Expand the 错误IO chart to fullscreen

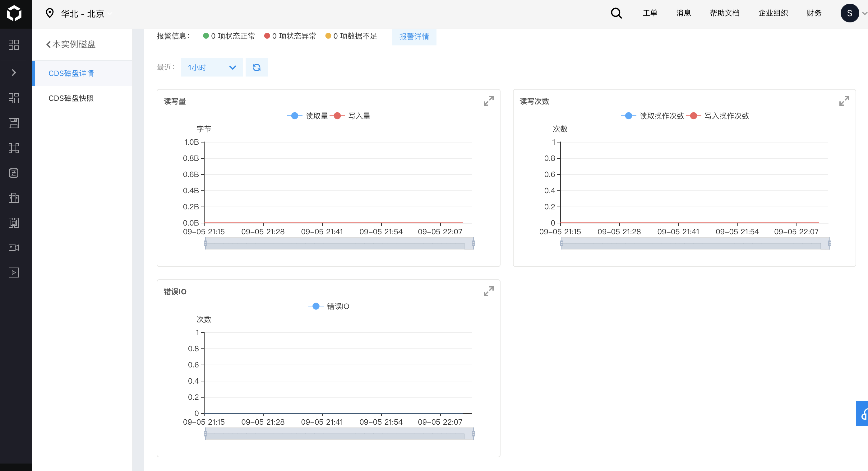point(489,291)
